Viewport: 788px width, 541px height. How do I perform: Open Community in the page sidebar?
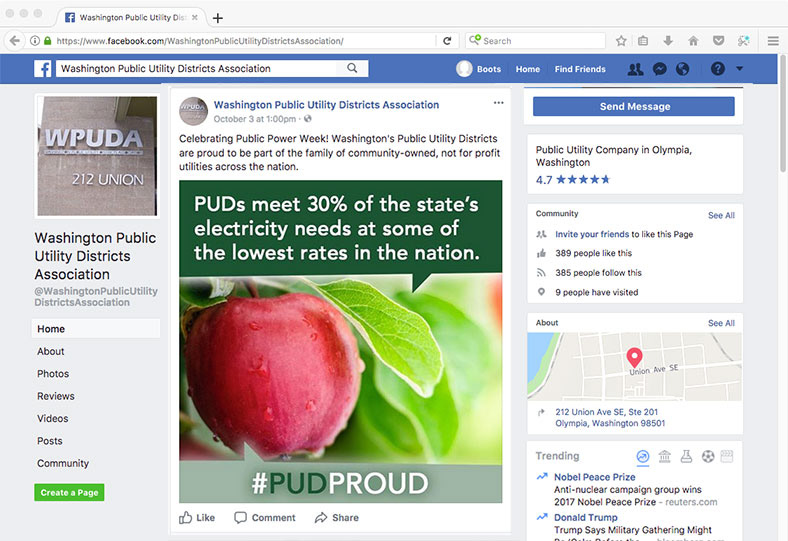point(63,463)
